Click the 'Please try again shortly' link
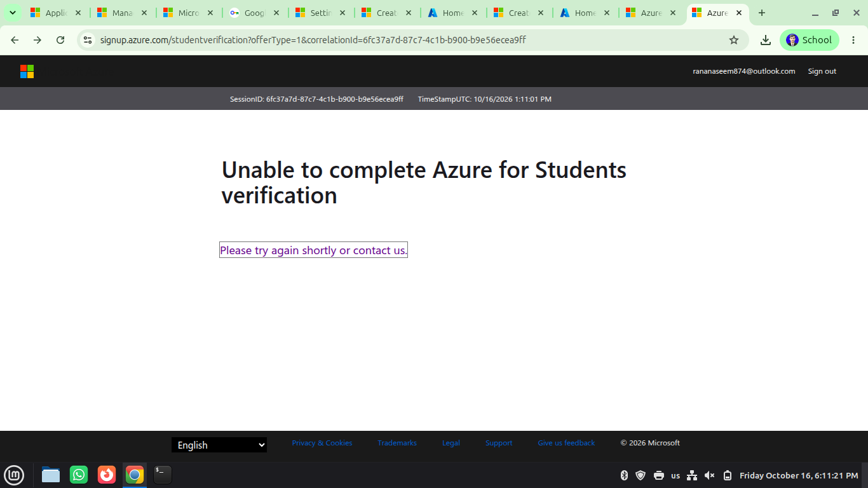The width and height of the screenshot is (868, 488). [313, 250]
